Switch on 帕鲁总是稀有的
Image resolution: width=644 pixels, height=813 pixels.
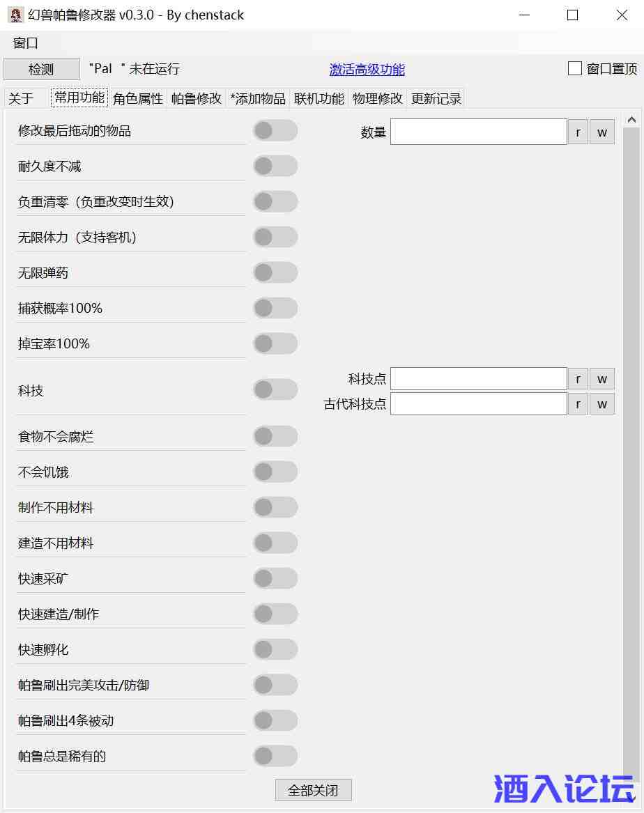click(x=275, y=756)
